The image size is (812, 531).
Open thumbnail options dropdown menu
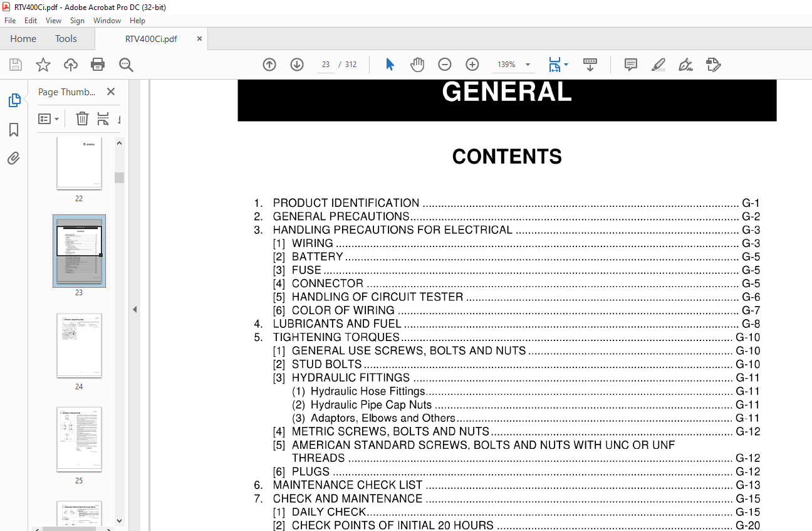pos(48,118)
